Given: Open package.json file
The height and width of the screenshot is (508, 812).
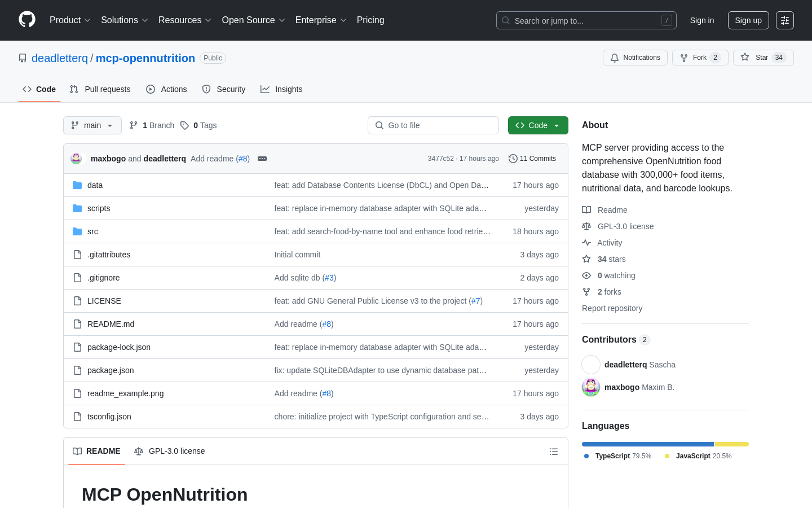Looking at the screenshot, I should [x=111, y=370].
